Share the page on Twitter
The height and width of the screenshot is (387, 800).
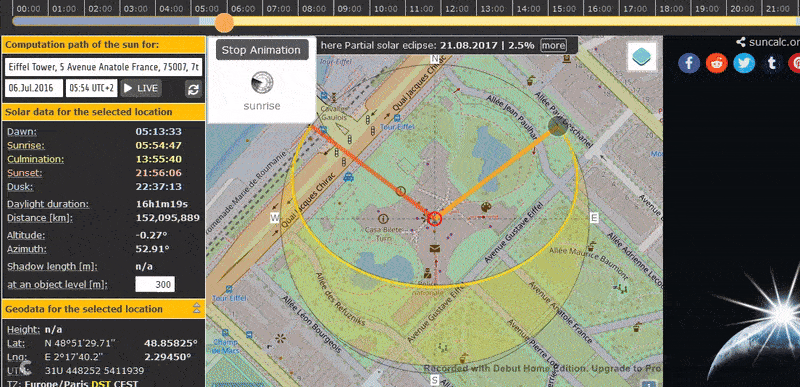[x=744, y=63]
